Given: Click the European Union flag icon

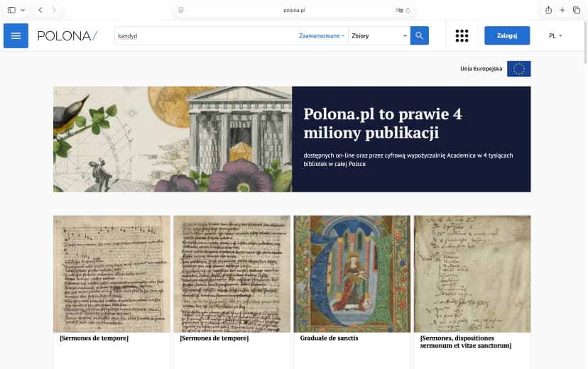Looking at the screenshot, I should click(x=518, y=69).
